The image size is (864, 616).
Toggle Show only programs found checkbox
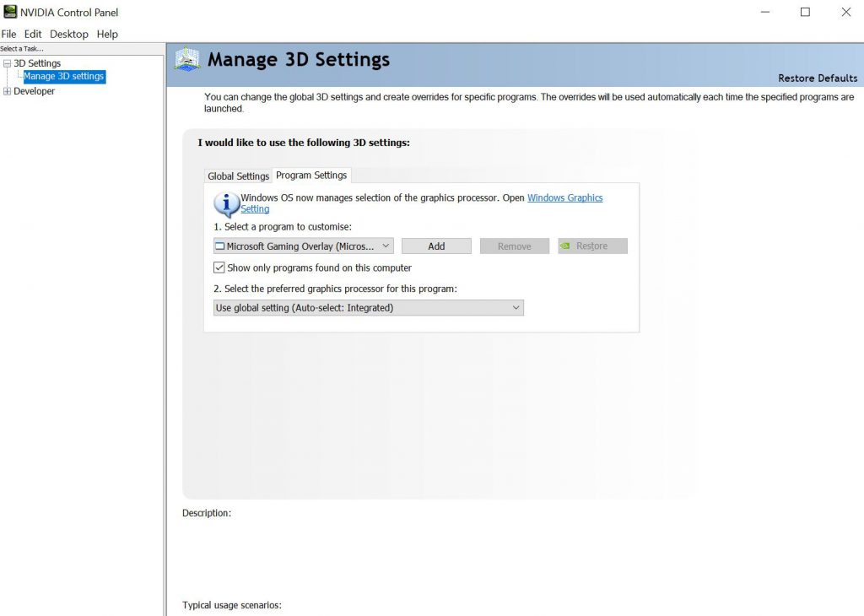pos(219,267)
